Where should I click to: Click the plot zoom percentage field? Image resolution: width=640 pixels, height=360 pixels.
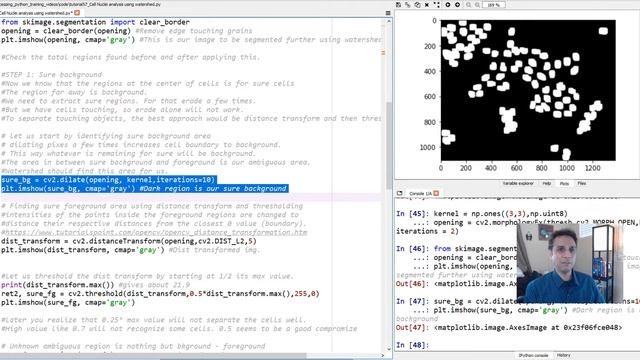(494, 4)
